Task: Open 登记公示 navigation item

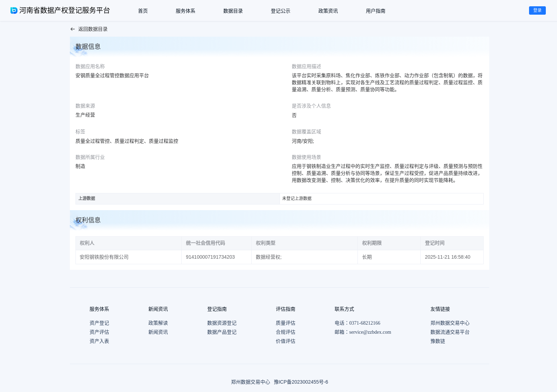Action: tap(281, 11)
